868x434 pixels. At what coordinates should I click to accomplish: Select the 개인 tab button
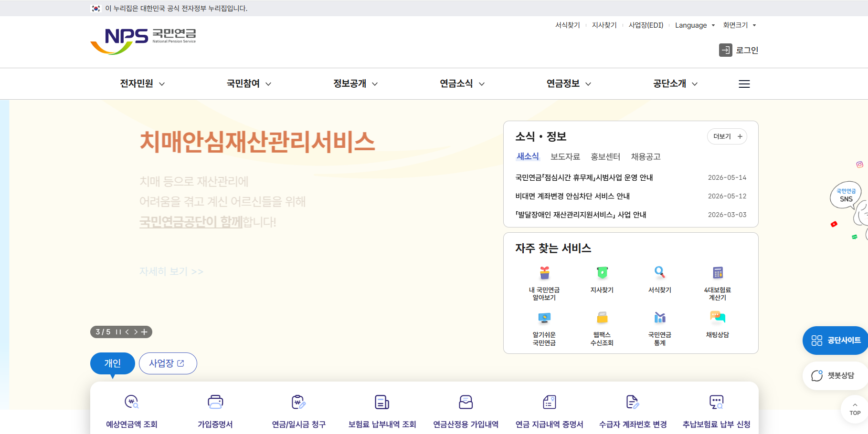pos(113,363)
